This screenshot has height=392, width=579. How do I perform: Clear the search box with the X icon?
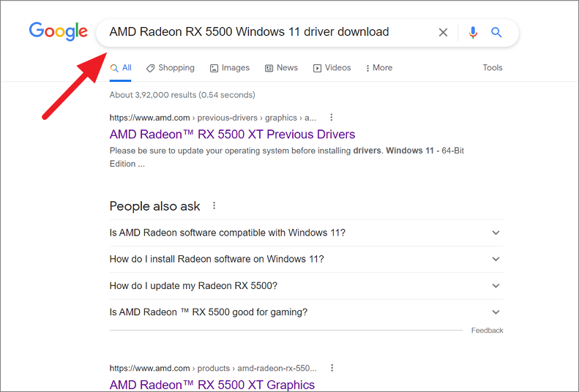pos(443,32)
